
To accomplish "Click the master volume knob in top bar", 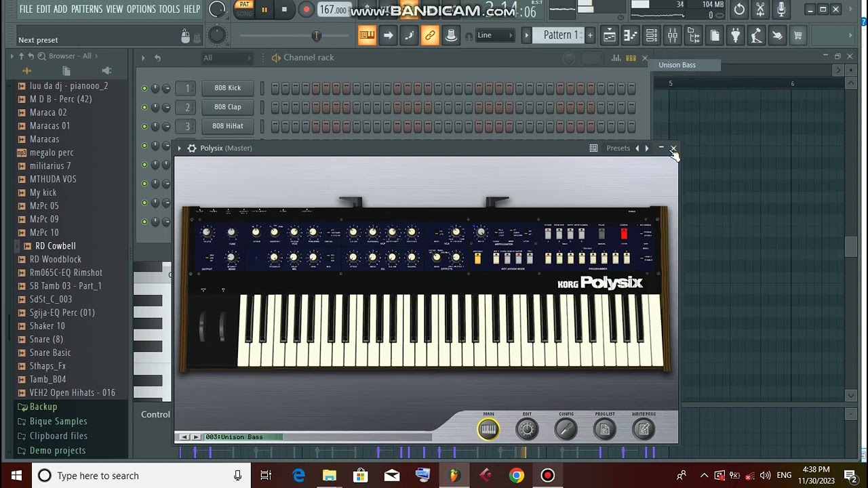I will [x=217, y=9].
